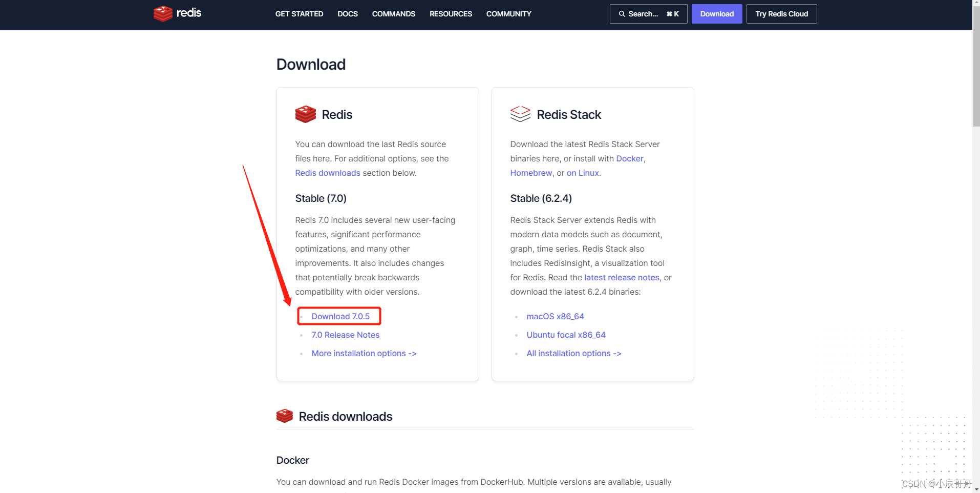Click the Redis Stack card heading

point(569,114)
